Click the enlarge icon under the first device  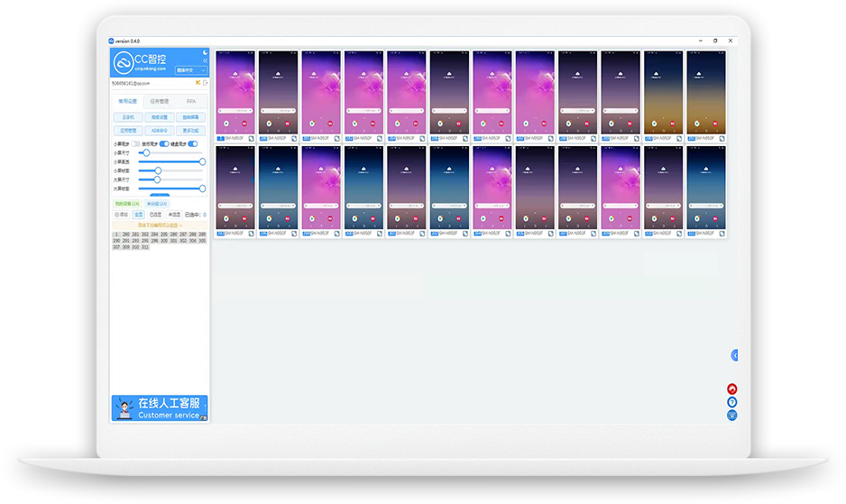[x=252, y=139]
